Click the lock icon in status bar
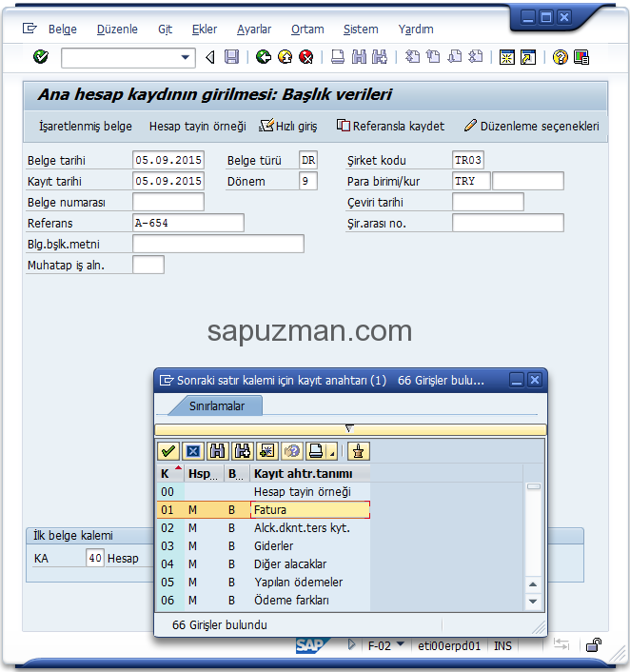Image resolution: width=630 pixels, height=672 pixels. 594,645
